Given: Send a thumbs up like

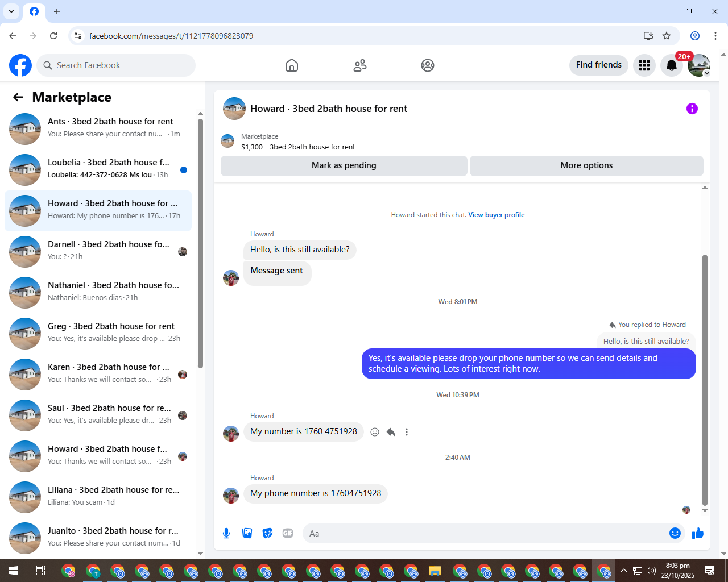Looking at the screenshot, I should point(698,533).
